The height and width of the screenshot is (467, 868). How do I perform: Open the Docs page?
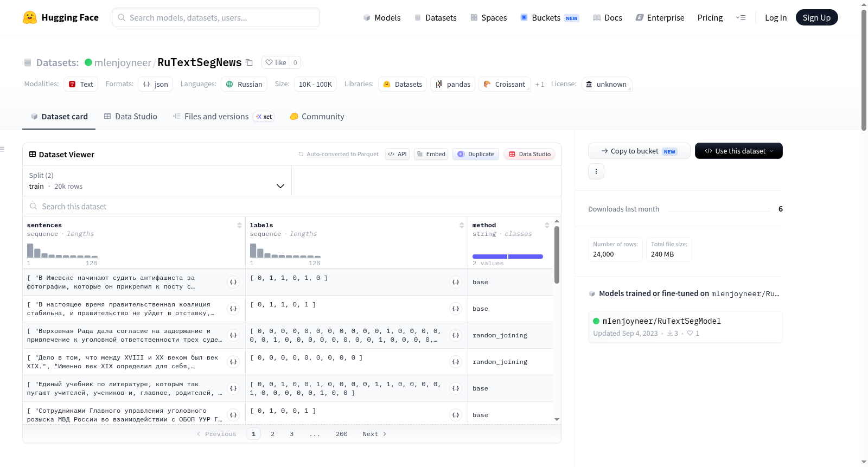608,17
